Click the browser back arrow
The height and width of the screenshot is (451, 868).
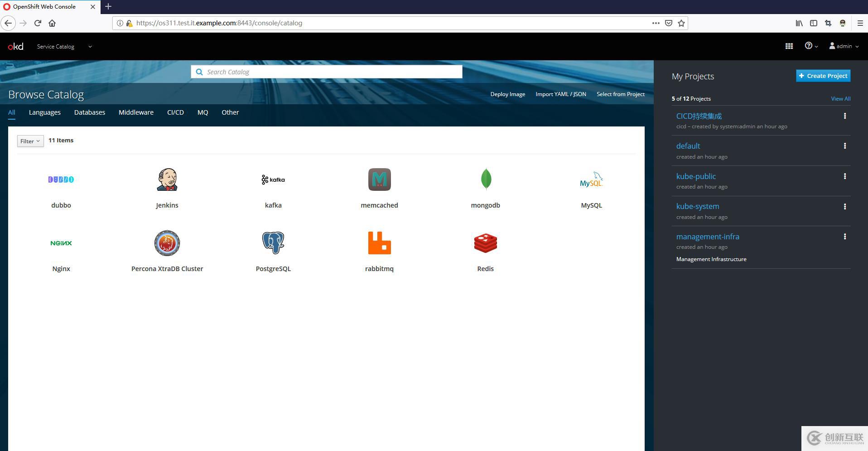[x=8, y=23]
